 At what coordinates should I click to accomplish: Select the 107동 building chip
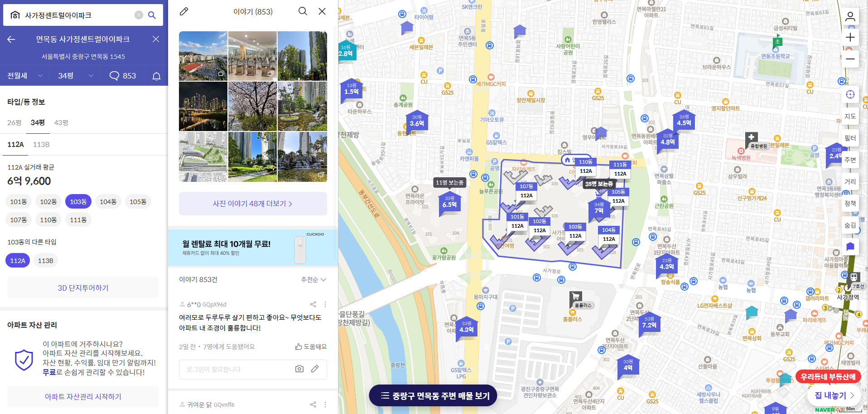pos(19,219)
